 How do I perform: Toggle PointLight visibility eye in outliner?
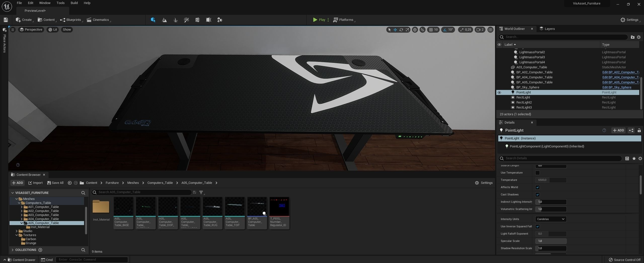(499, 92)
